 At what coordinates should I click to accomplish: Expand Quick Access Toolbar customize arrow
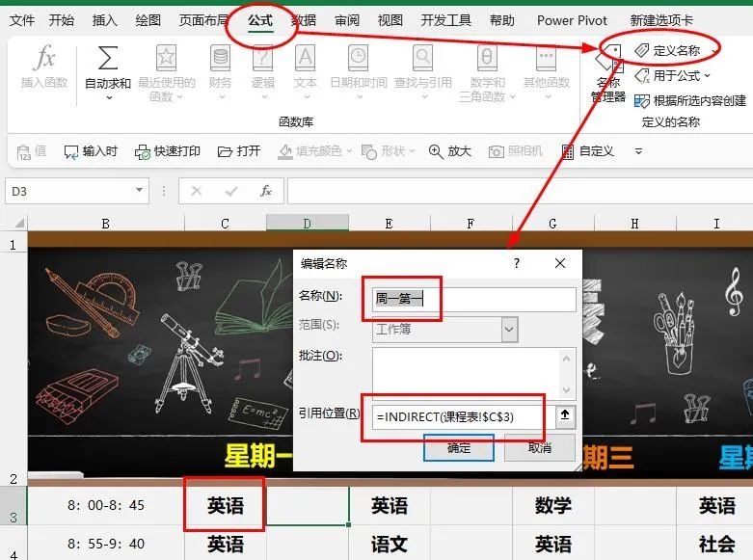(638, 151)
